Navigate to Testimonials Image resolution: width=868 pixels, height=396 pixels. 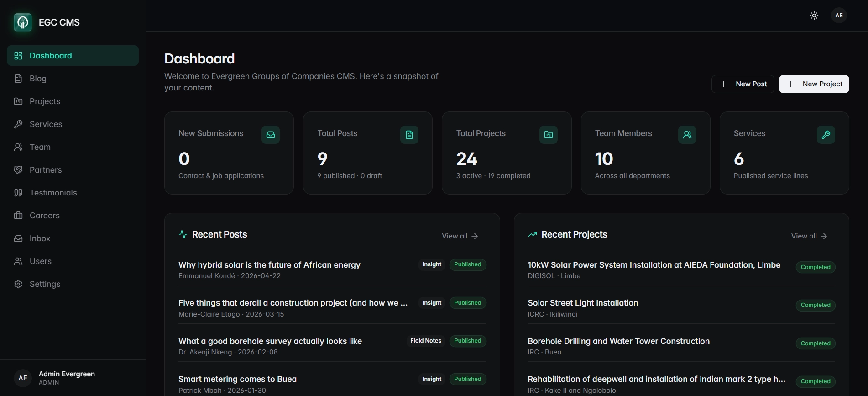coord(73,193)
